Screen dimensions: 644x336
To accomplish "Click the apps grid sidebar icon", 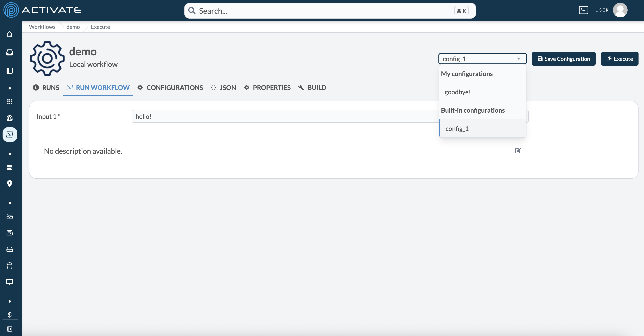I will point(9,102).
